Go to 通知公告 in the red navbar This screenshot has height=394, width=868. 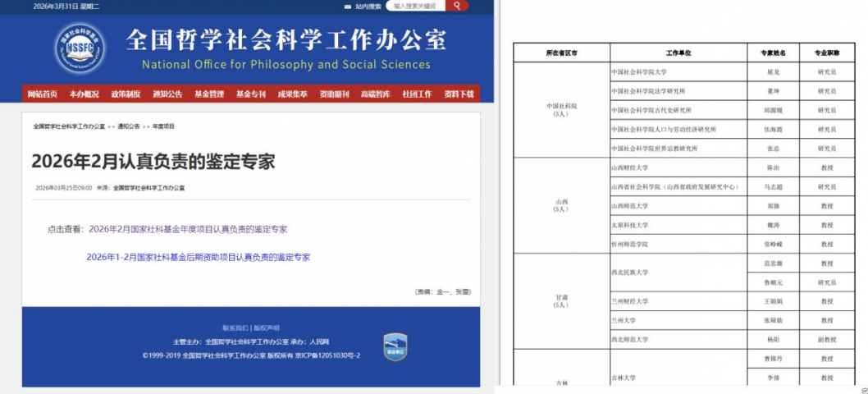167,94
